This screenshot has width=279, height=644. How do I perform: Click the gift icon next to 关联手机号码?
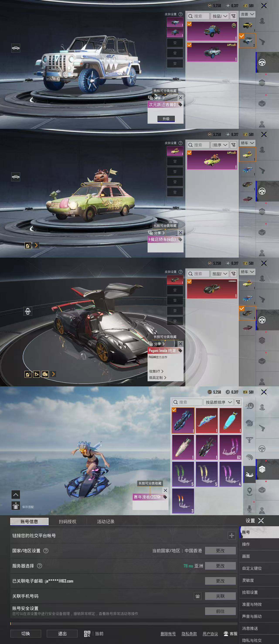coord(197,596)
